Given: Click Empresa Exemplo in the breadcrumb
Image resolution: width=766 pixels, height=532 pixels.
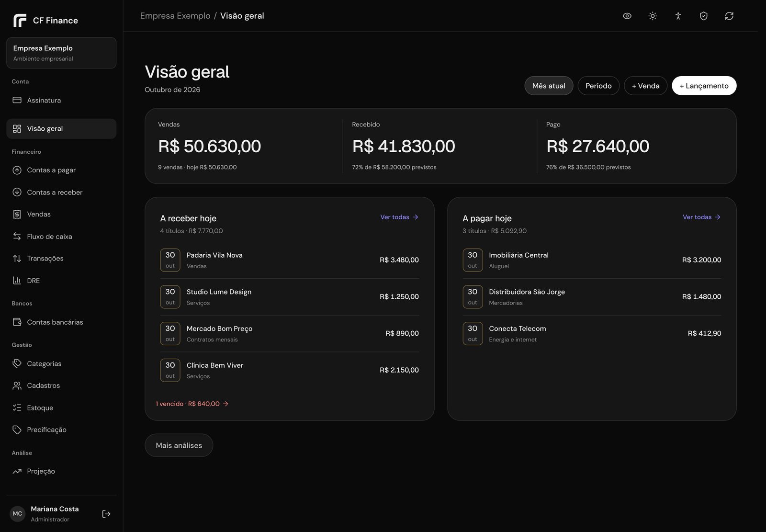Looking at the screenshot, I should click(175, 16).
